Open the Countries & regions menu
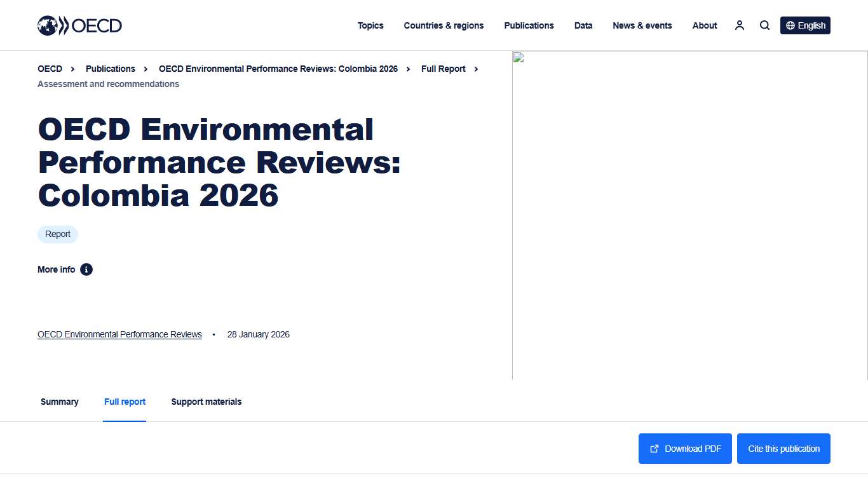This screenshot has height=488, width=868. coord(444,25)
